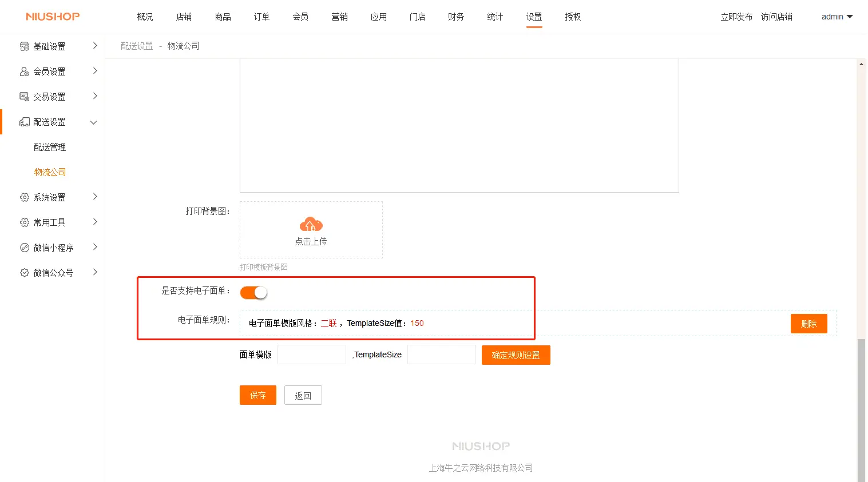Collapse the 配送设置 submenu arrow

point(94,122)
